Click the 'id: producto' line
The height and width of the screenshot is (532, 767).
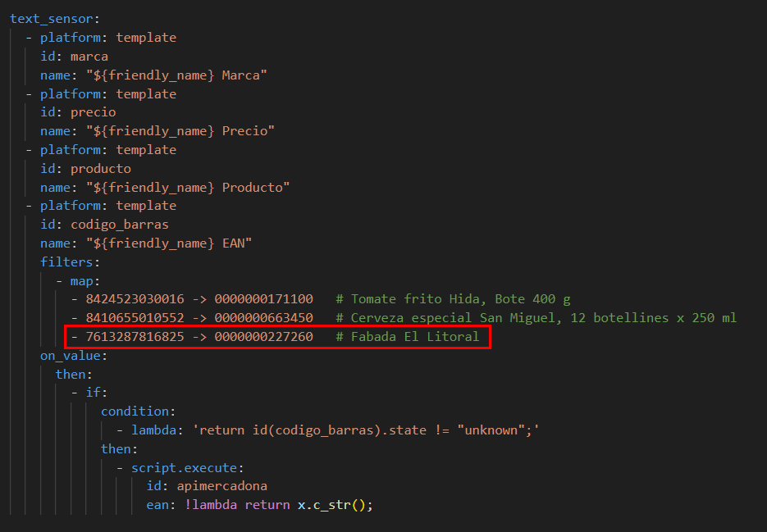click(x=85, y=168)
